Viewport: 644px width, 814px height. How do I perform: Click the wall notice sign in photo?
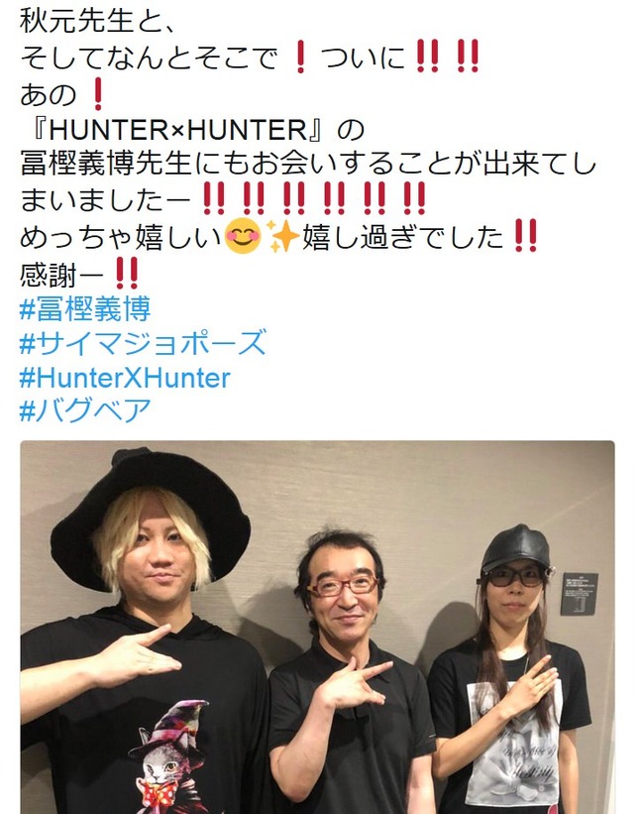click(x=580, y=594)
